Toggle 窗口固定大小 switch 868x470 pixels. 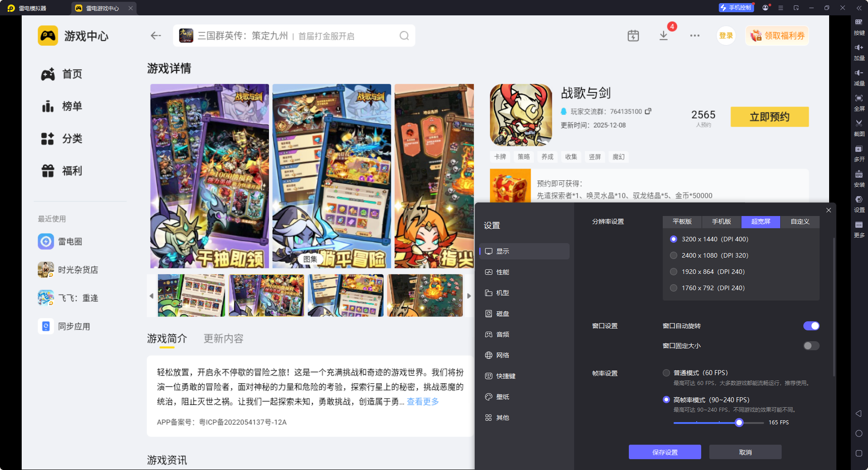point(811,346)
